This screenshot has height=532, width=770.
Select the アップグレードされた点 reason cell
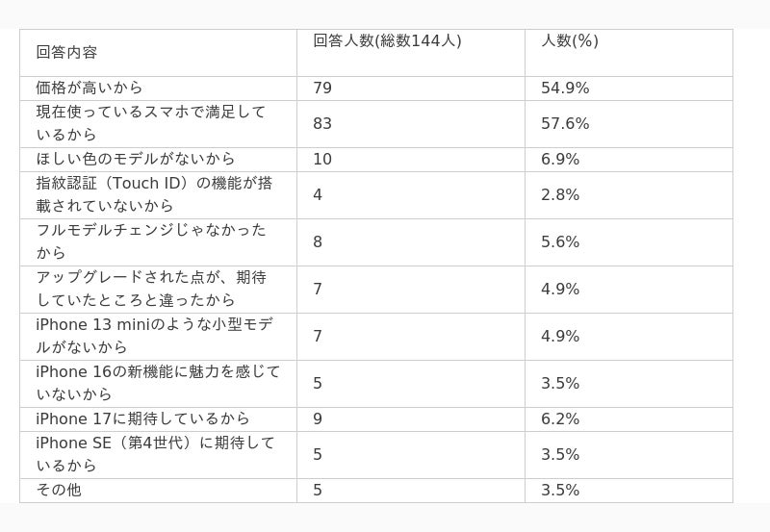[x=151, y=289]
